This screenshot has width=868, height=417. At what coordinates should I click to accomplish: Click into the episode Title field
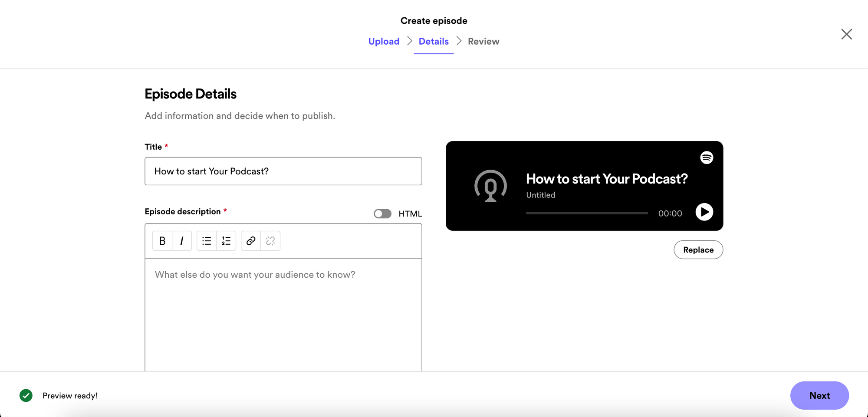coord(283,171)
